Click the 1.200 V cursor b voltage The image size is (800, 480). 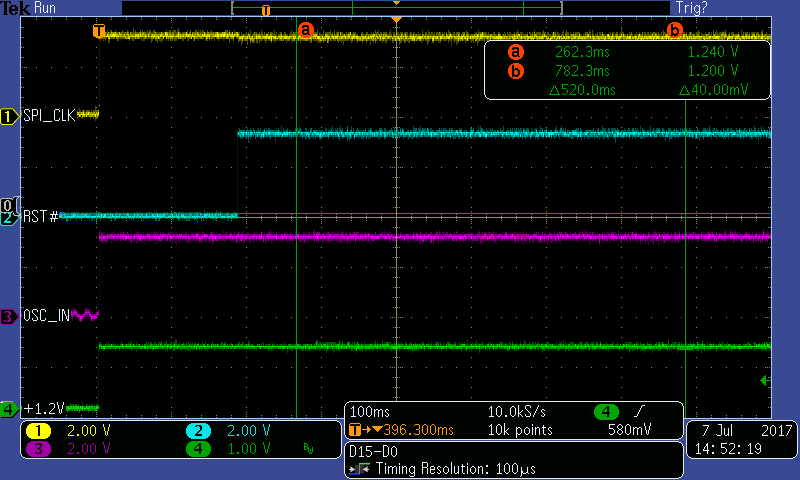pyautogui.click(x=713, y=71)
